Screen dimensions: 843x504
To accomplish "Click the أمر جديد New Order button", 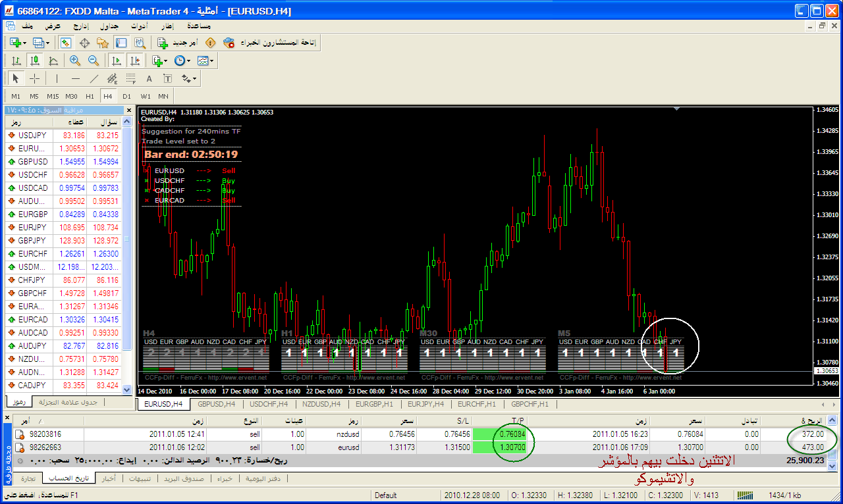I will tap(178, 43).
